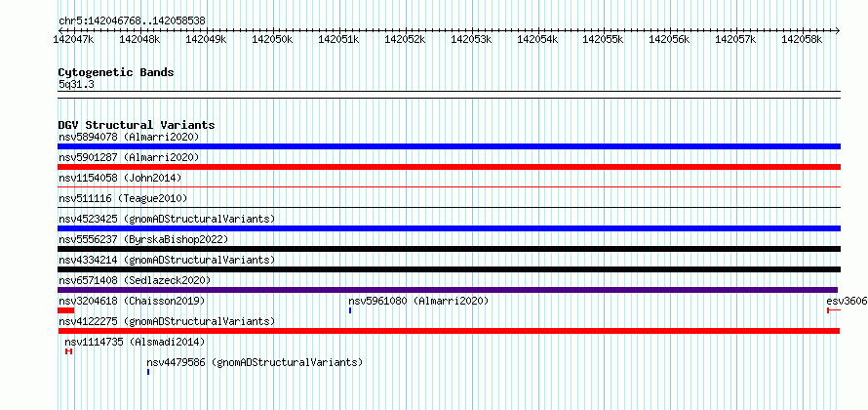This screenshot has width=868, height=410.
Task: Open variant label nsv4334214 (gnomADStructuralVariants)
Action: tap(167, 260)
